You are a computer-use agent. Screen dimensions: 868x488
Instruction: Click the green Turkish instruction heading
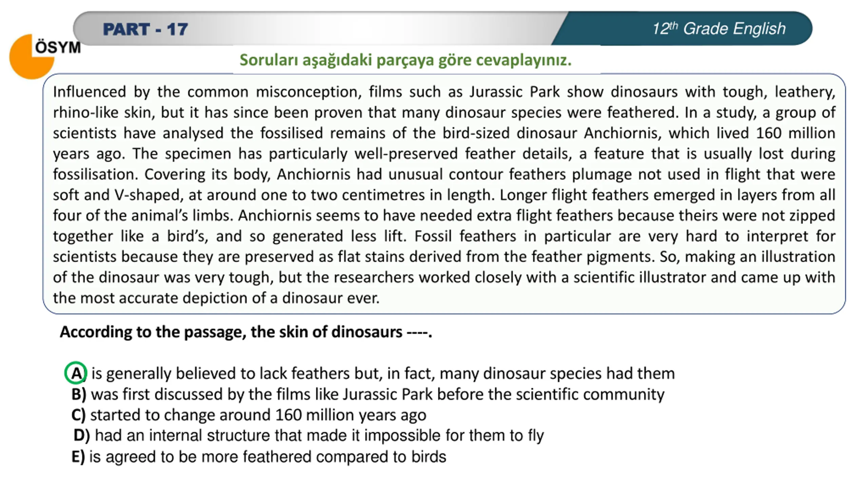[x=406, y=60]
